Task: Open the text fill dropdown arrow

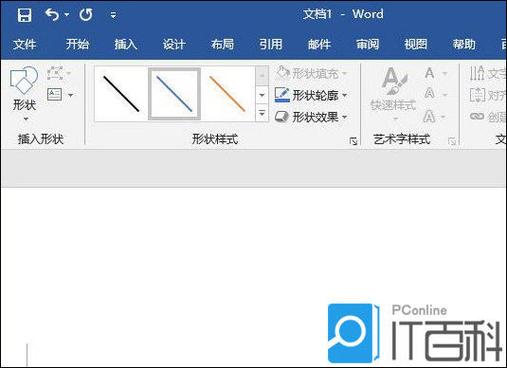Action: (x=445, y=74)
